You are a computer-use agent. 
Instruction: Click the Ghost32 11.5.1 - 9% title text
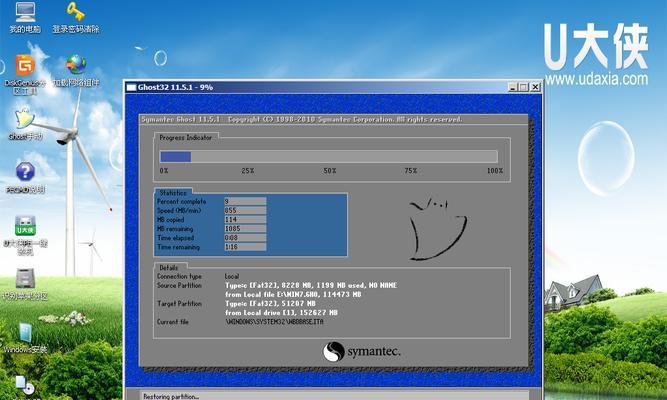(x=175, y=87)
